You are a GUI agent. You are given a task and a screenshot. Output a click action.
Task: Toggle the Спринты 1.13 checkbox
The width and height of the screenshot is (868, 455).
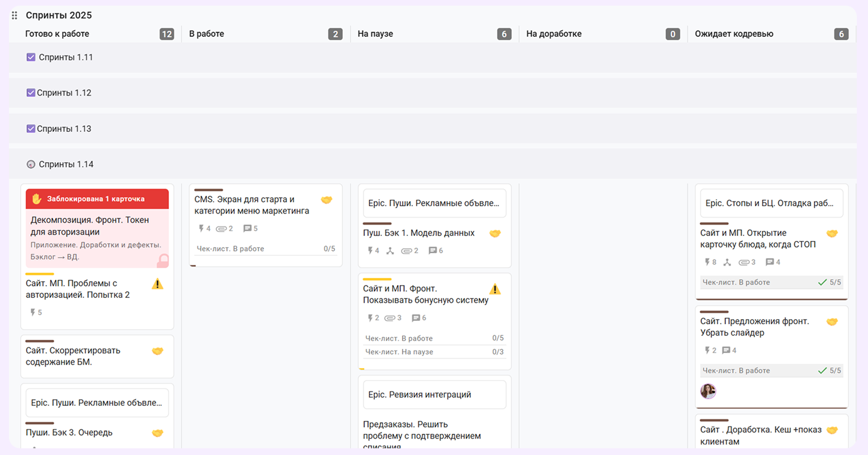click(x=31, y=129)
